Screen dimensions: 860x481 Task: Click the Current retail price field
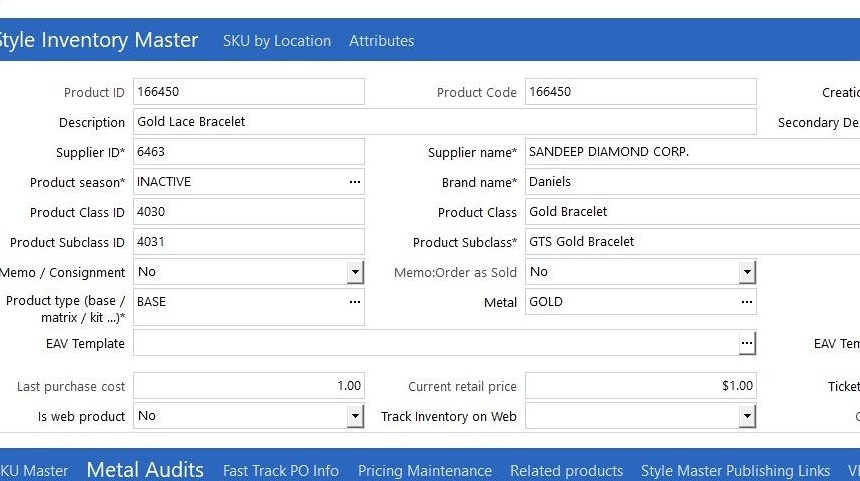click(x=641, y=386)
